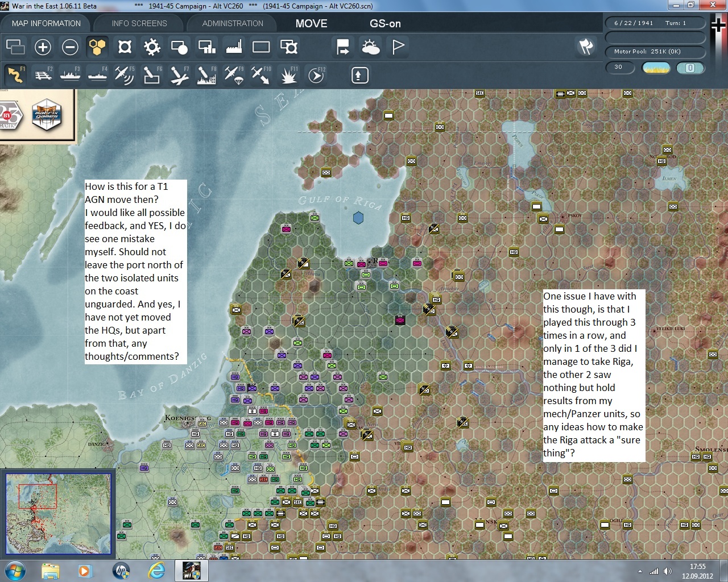
Task: Toggle the hex grid display icon
Action: tap(97, 47)
